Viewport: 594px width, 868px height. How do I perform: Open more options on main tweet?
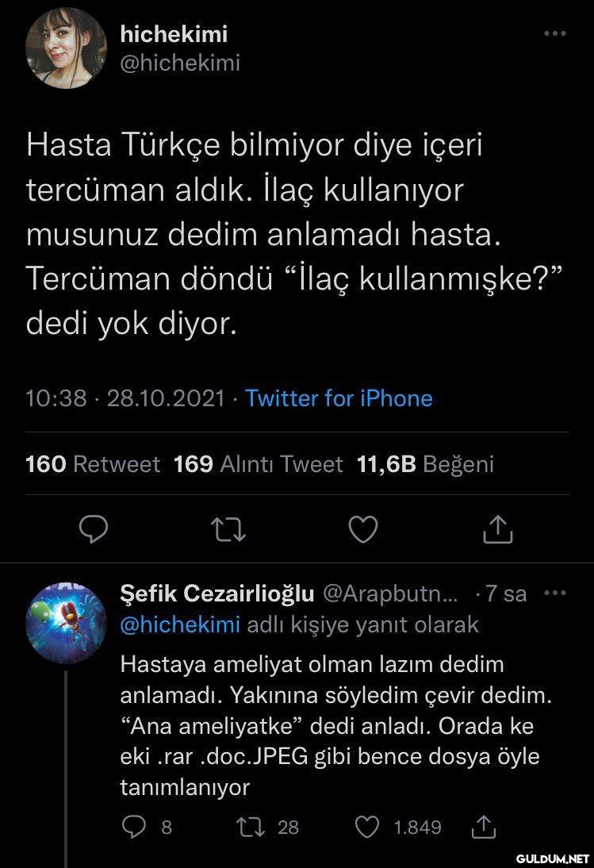click(x=554, y=34)
